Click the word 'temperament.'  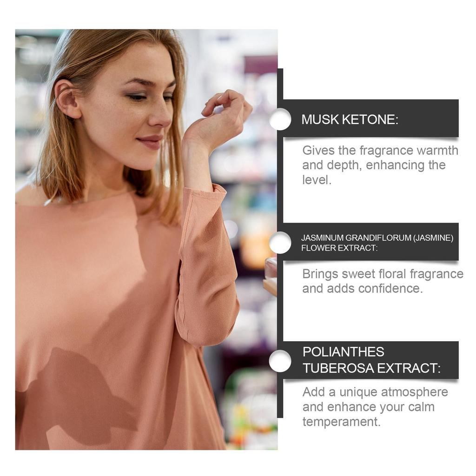(342, 421)
